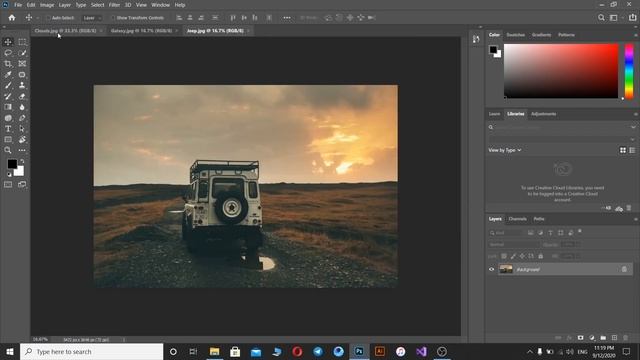Open the Color panel options menu
This screenshot has width=640, height=360.
coord(636,36)
